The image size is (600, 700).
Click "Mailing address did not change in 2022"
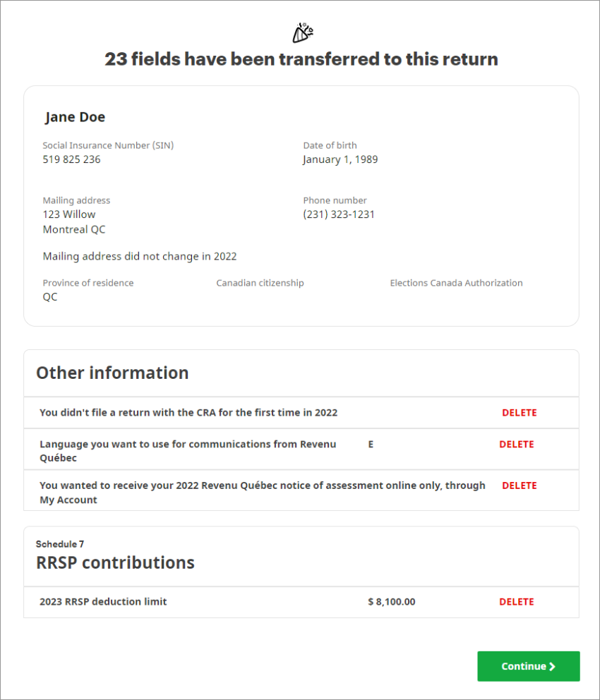click(x=140, y=256)
